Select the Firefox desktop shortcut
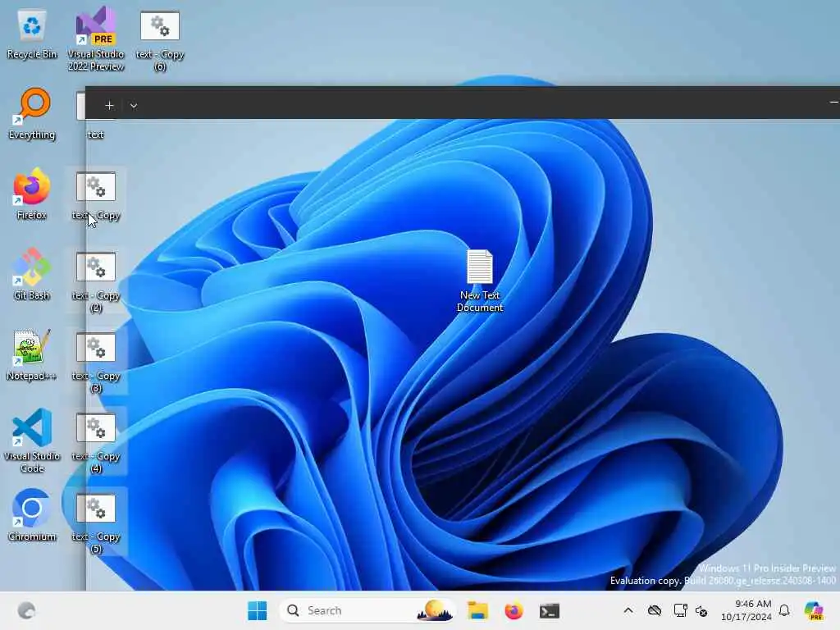840x630 pixels. [x=32, y=194]
